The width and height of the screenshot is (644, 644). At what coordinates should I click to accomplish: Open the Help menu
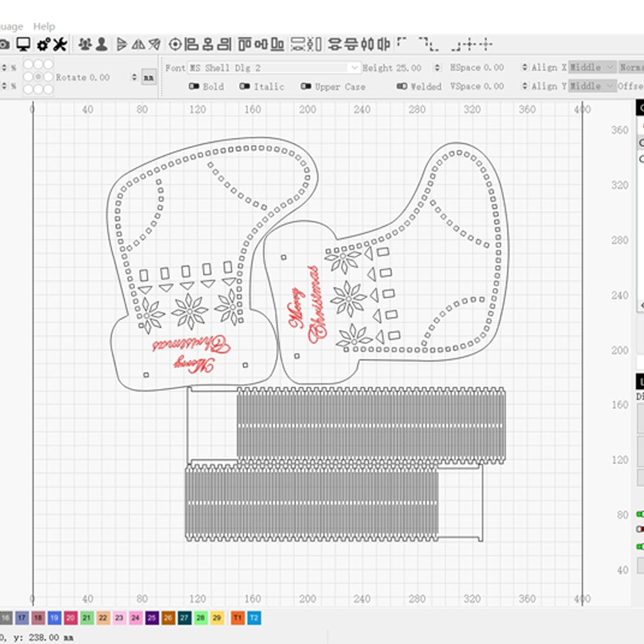[x=44, y=26]
